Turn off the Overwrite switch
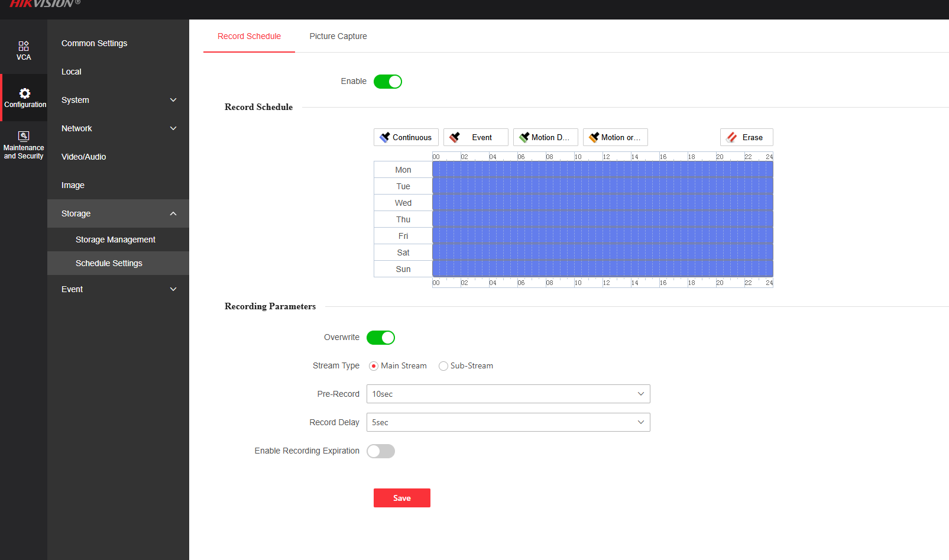949x560 pixels. click(381, 338)
